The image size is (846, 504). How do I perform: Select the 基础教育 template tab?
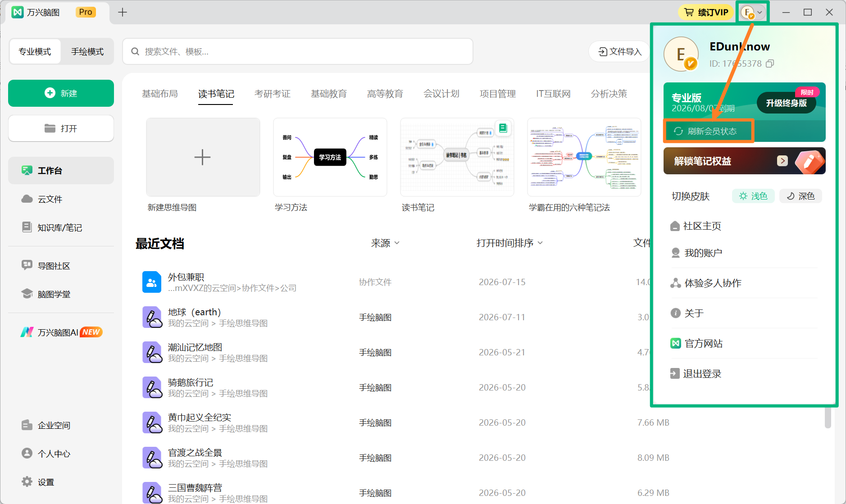point(329,94)
